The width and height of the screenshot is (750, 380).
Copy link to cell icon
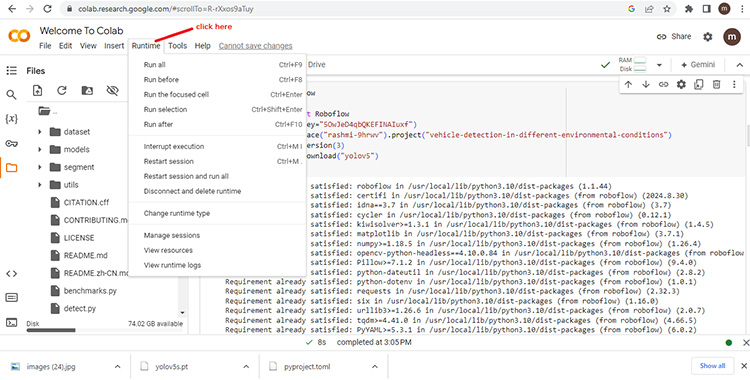pyautogui.click(x=663, y=84)
